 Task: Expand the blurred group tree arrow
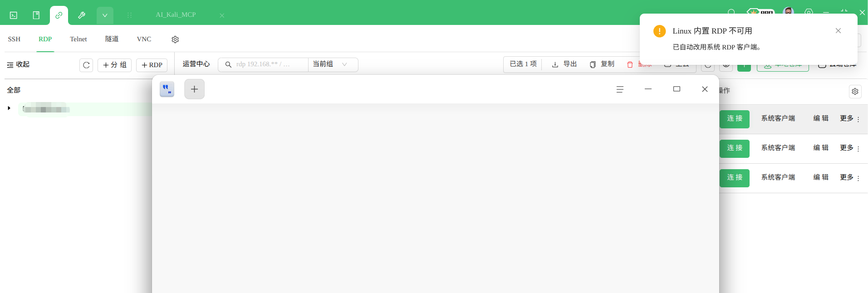9,108
